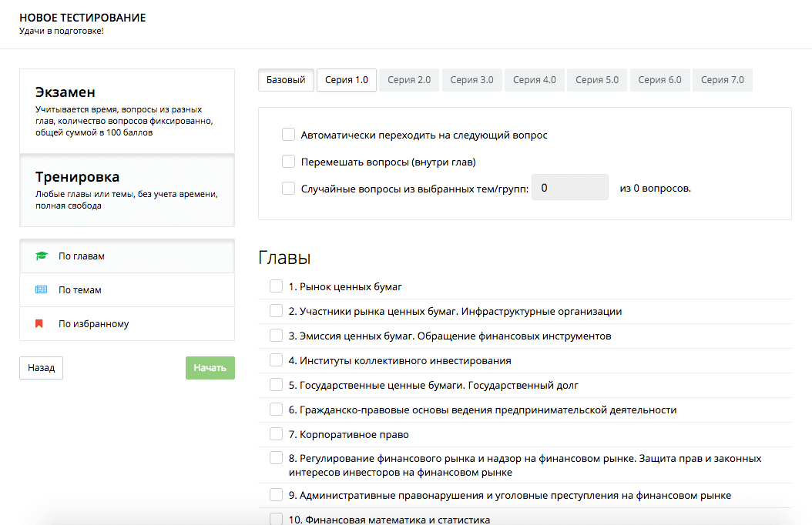The height and width of the screenshot is (525, 812).
Task: Choose the Экзамен mode card
Action: click(127, 111)
